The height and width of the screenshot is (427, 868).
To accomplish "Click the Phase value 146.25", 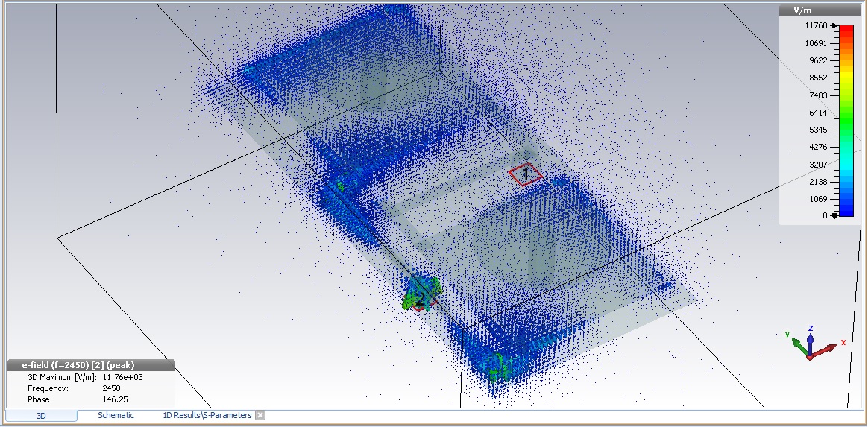I will (x=115, y=399).
